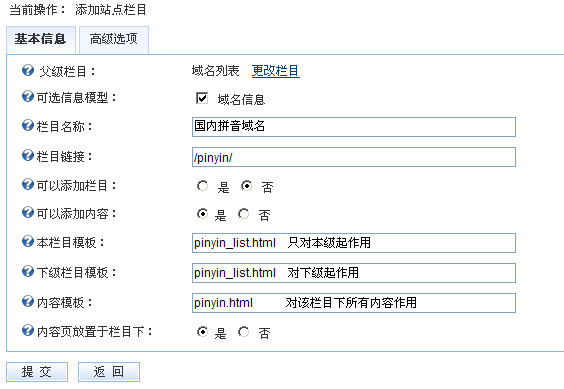
Task: Focus the 栏目名称 text field
Action: click(354, 127)
